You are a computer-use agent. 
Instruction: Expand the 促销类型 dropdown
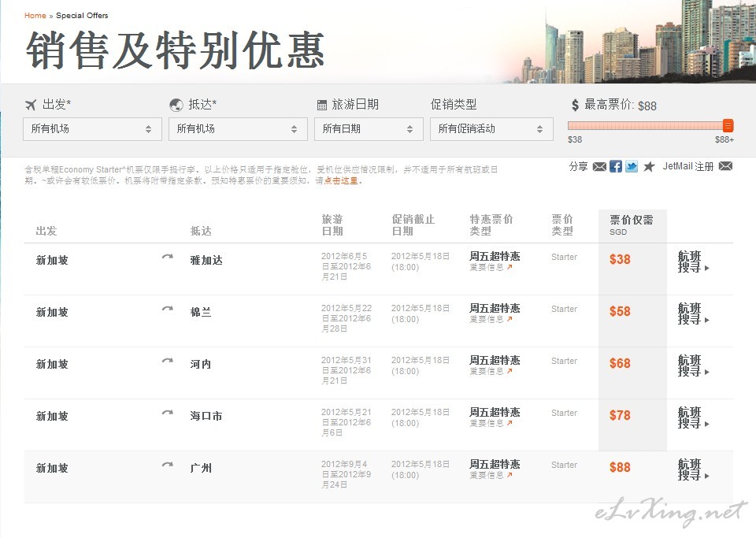coord(491,129)
